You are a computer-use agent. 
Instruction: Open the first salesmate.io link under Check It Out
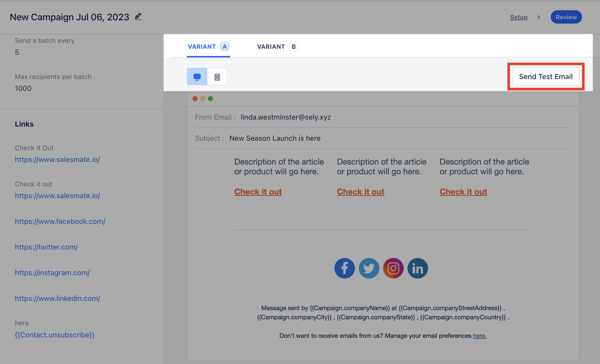(57, 160)
